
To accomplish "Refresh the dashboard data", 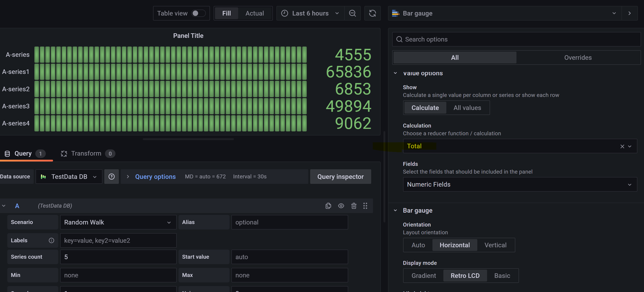I will pyautogui.click(x=372, y=13).
